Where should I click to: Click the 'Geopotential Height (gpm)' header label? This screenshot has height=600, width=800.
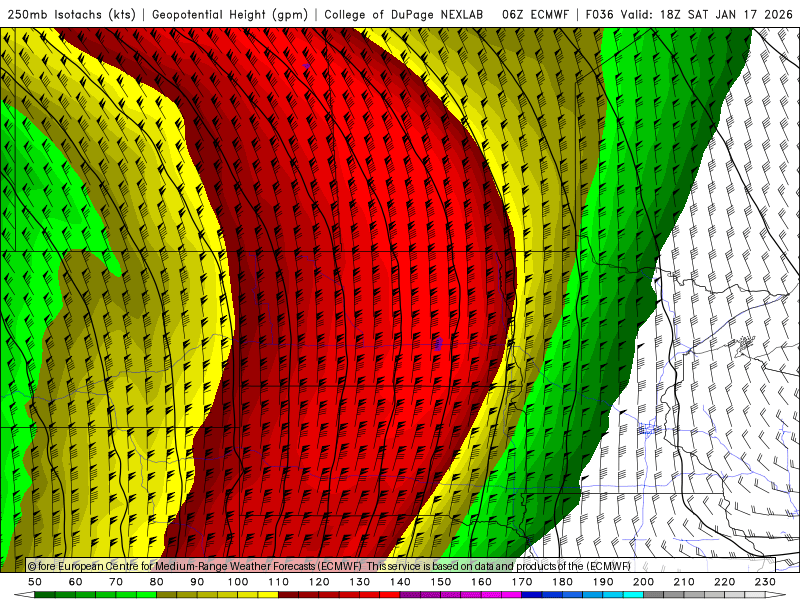230,15
